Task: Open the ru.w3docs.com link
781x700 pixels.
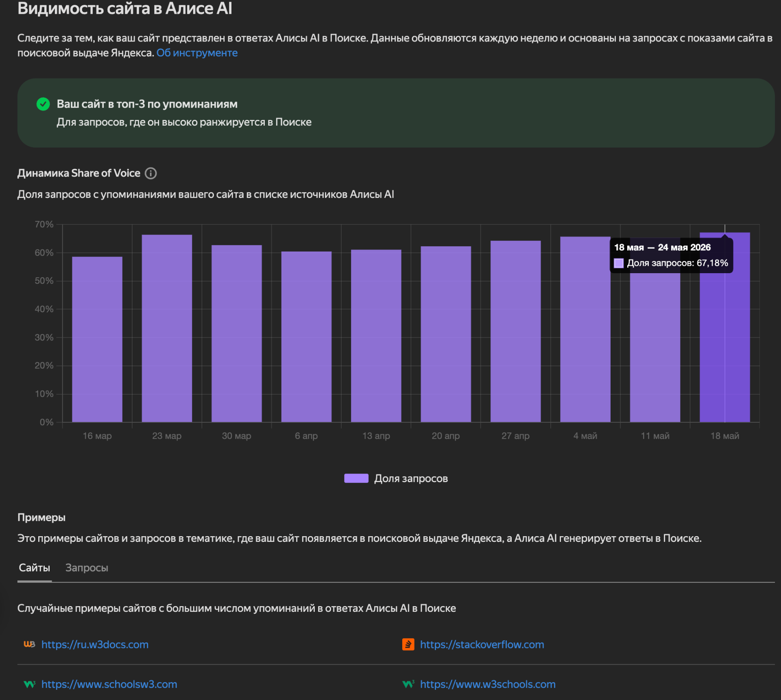Action: pyautogui.click(x=95, y=644)
